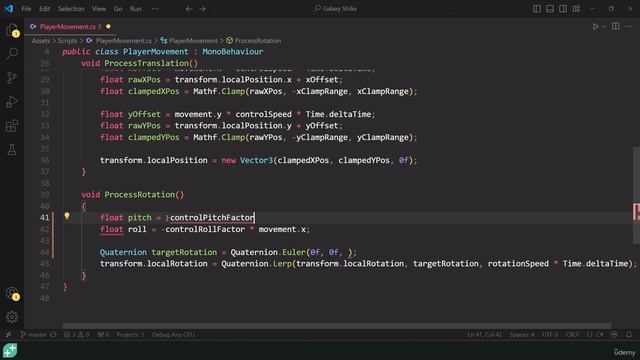Click the VS Code logo icon
Screen dimensions: 640x360
pyautogui.click(x=9, y=9)
